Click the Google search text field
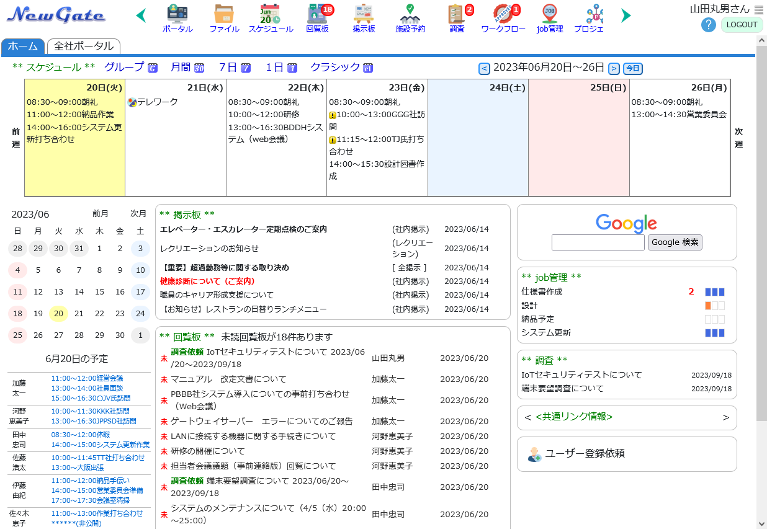This screenshot has width=767, height=532. pyautogui.click(x=598, y=242)
